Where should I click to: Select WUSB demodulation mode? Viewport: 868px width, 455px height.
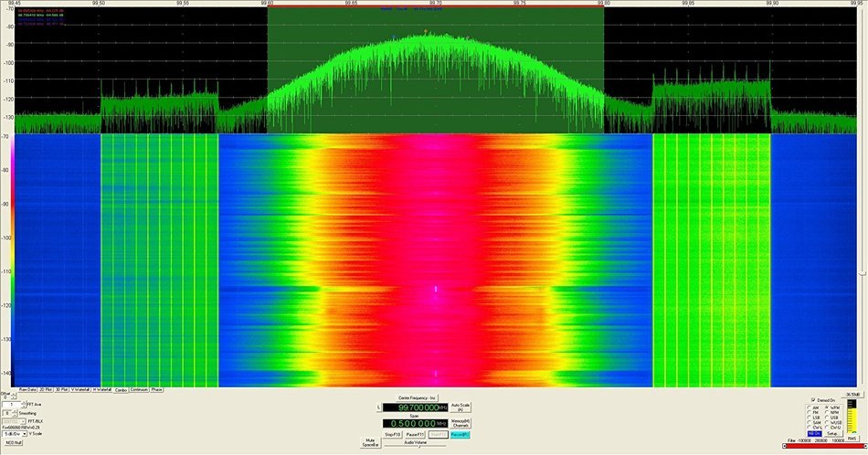[x=827, y=422]
